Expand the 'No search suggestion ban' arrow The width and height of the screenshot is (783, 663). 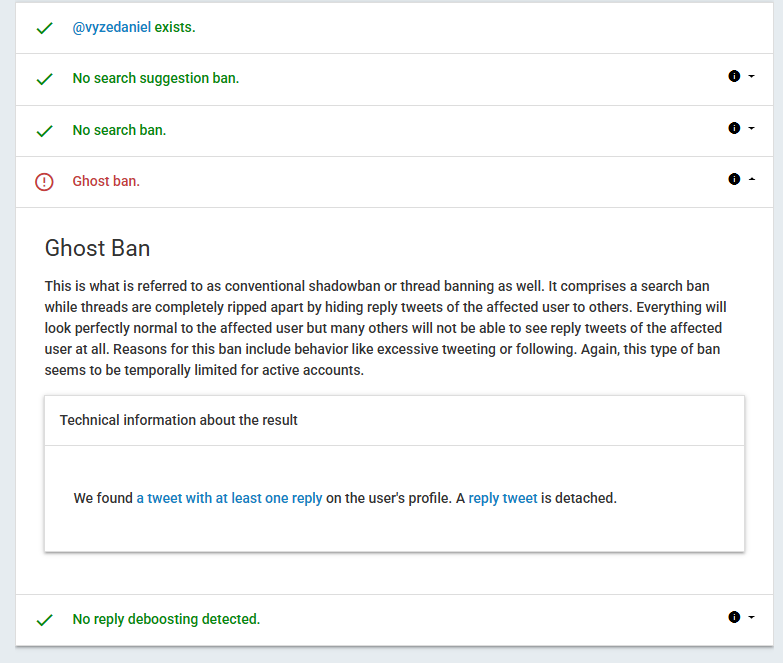coord(752,76)
